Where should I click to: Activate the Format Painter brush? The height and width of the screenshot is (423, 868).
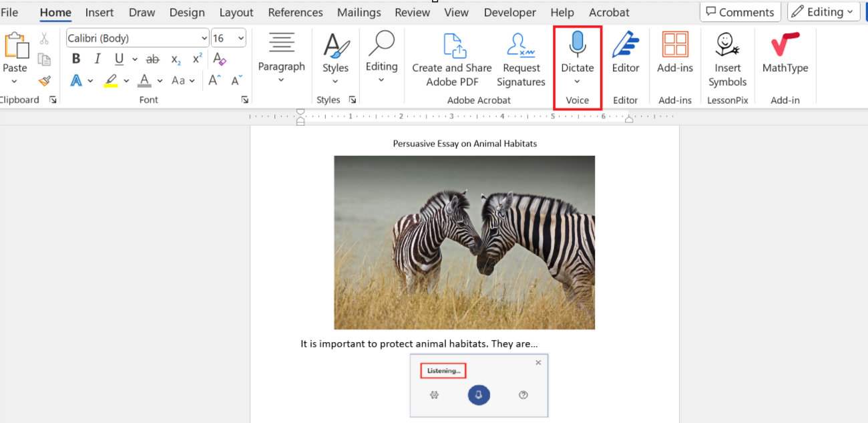coord(44,81)
